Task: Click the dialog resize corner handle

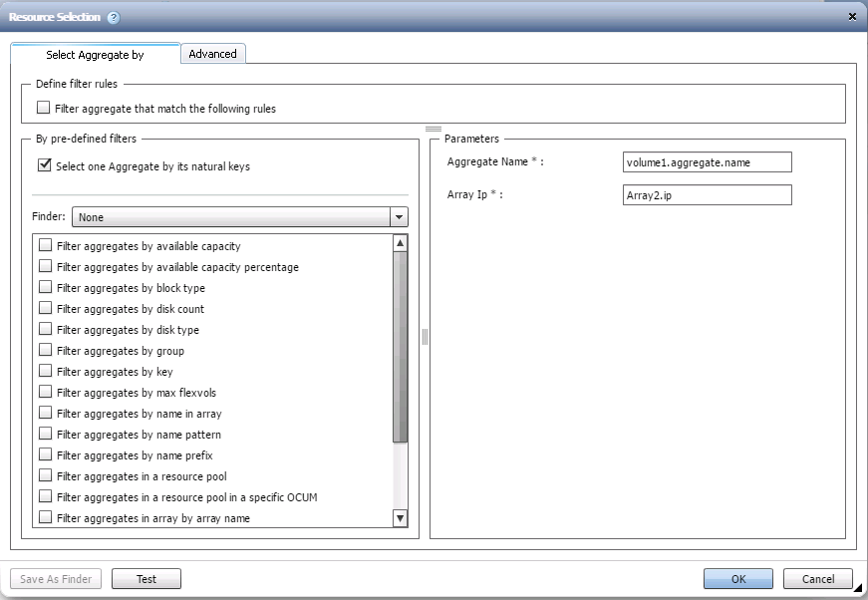Action: (857, 589)
